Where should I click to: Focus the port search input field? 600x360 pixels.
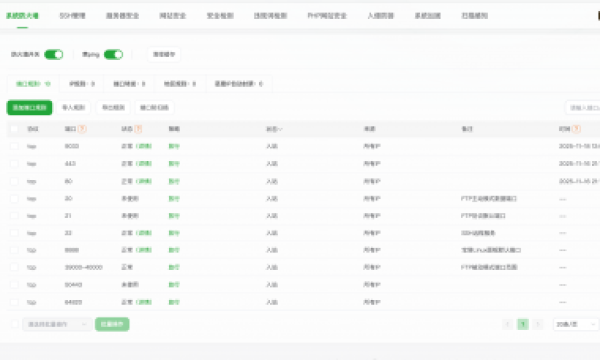[x=582, y=108]
